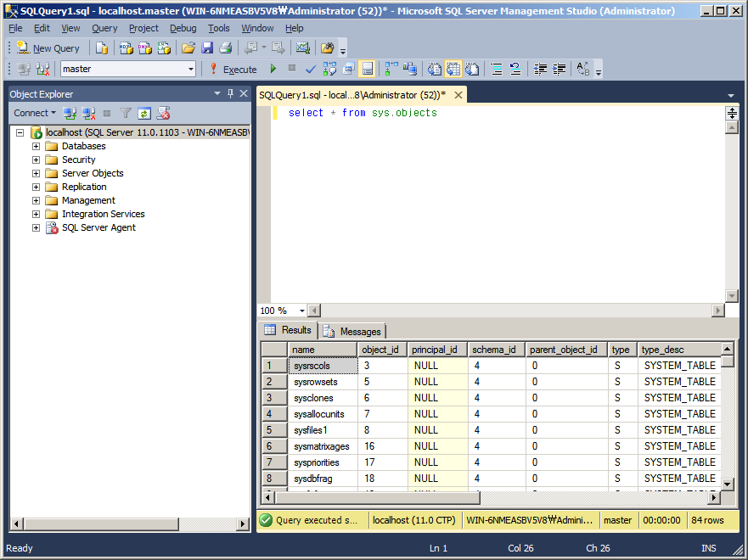Pin the Object Explorer panel
This screenshot has height=560, width=748.
(x=230, y=93)
